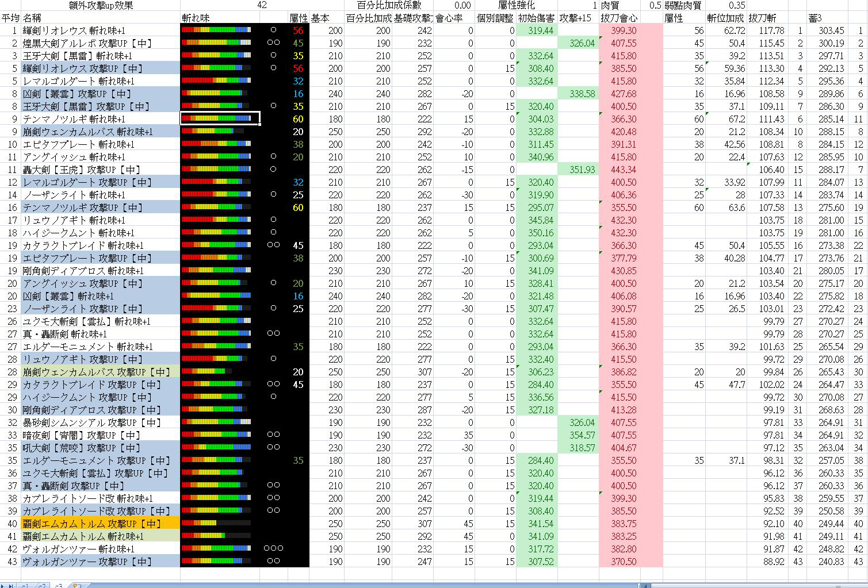Click the 額外攻擊up效果 label cell
This screenshot has height=588, width=868.
[100, 5]
